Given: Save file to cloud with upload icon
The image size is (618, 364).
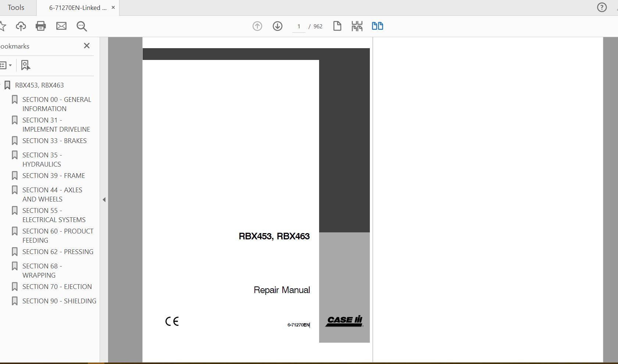Looking at the screenshot, I should click(21, 26).
